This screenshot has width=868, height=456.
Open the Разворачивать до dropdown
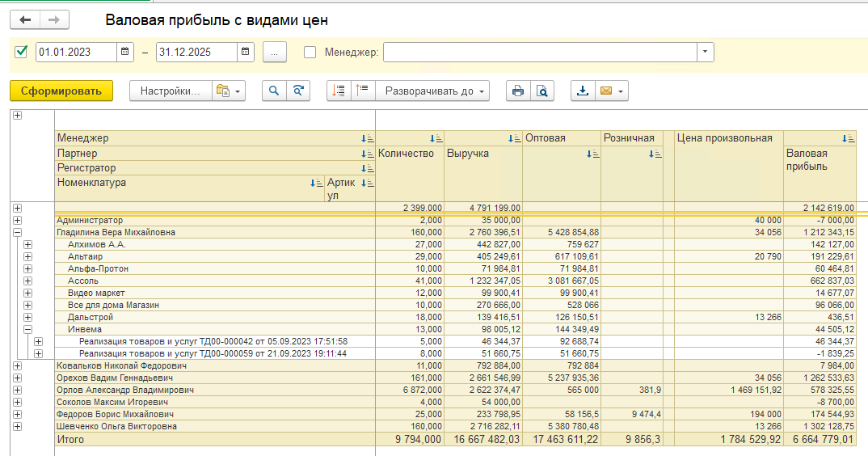pos(437,91)
